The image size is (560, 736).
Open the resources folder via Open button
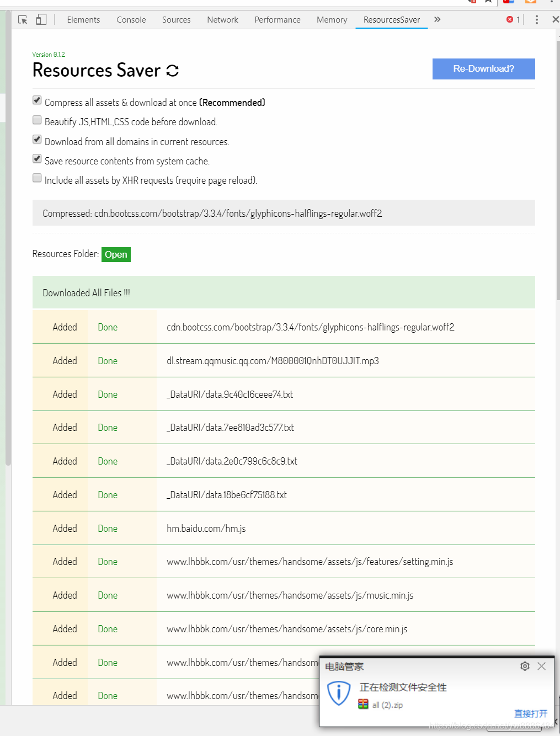click(x=116, y=254)
